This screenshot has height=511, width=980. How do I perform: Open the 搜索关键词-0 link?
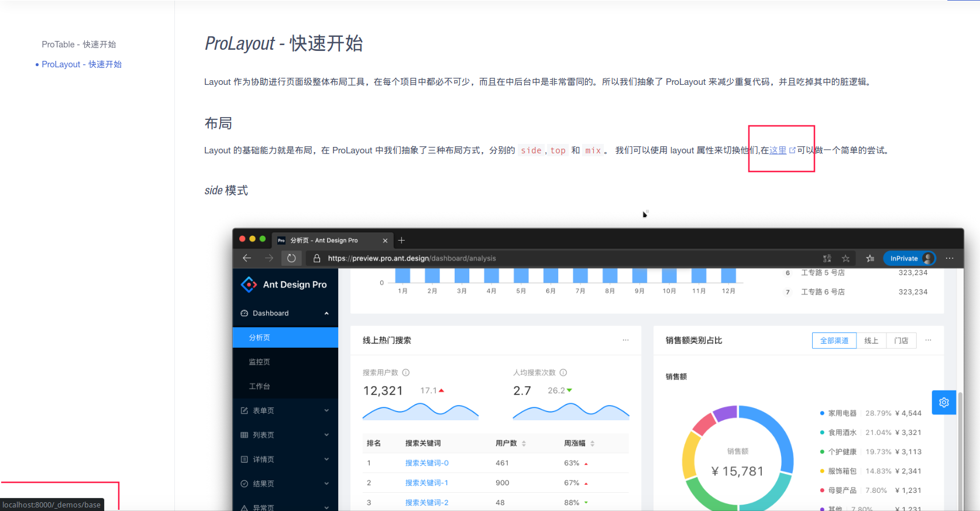(x=427, y=463)
